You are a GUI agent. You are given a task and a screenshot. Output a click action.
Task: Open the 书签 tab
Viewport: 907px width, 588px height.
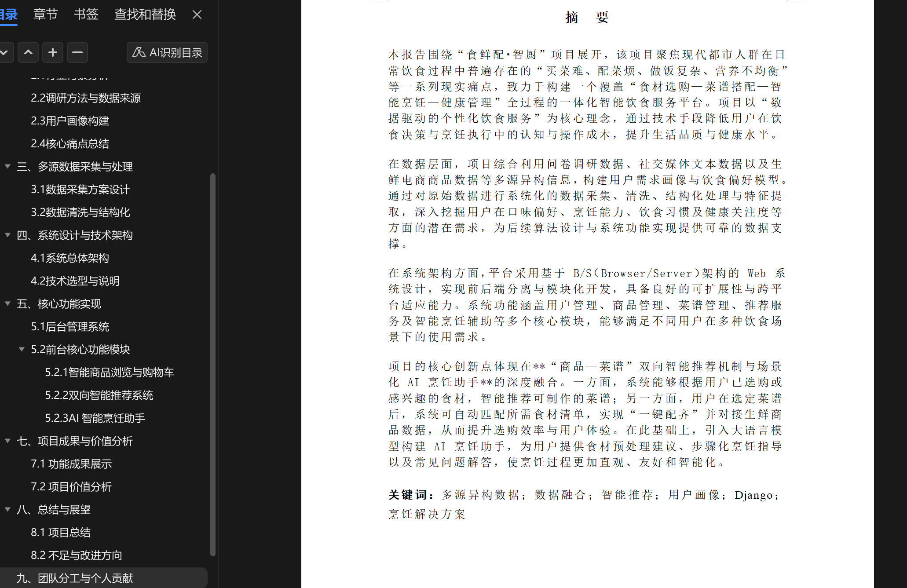point(86,15)
